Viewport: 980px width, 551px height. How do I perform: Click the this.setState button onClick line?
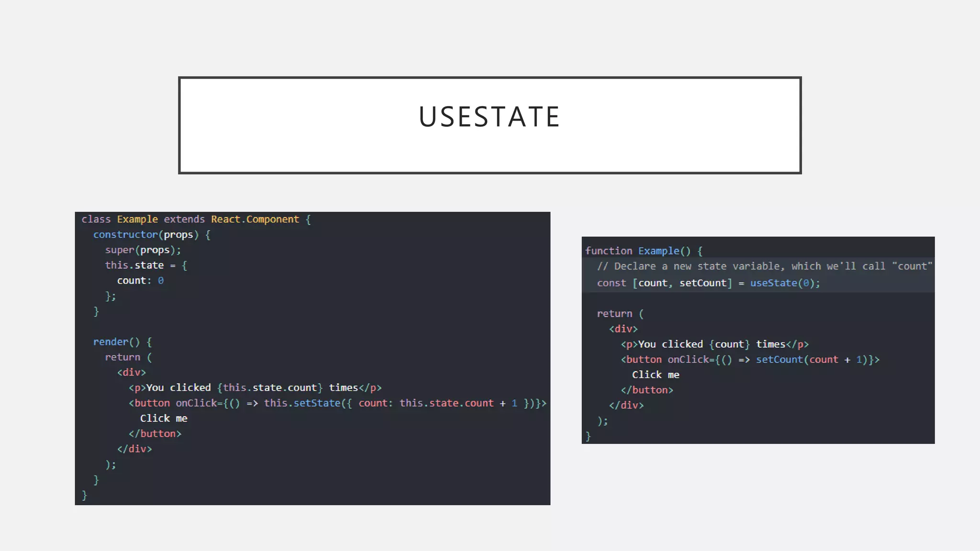337,403
